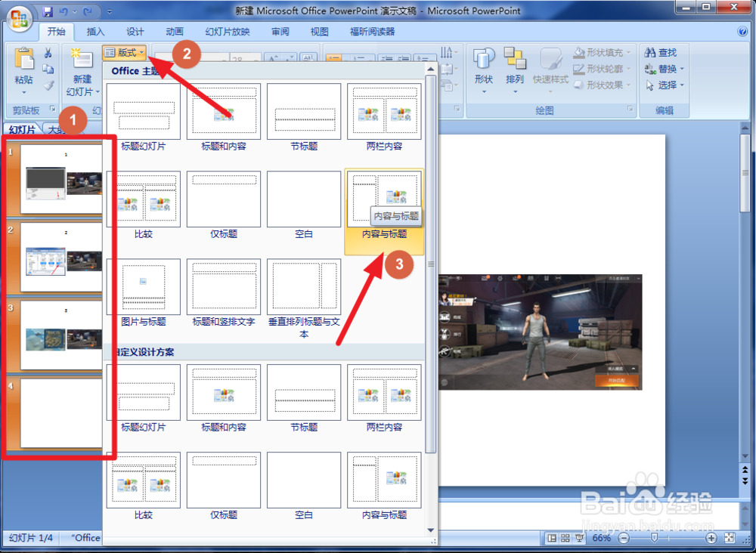756x553 pixels.
Task: Select slide 3 thumbnail
Action: click(61, 335)
